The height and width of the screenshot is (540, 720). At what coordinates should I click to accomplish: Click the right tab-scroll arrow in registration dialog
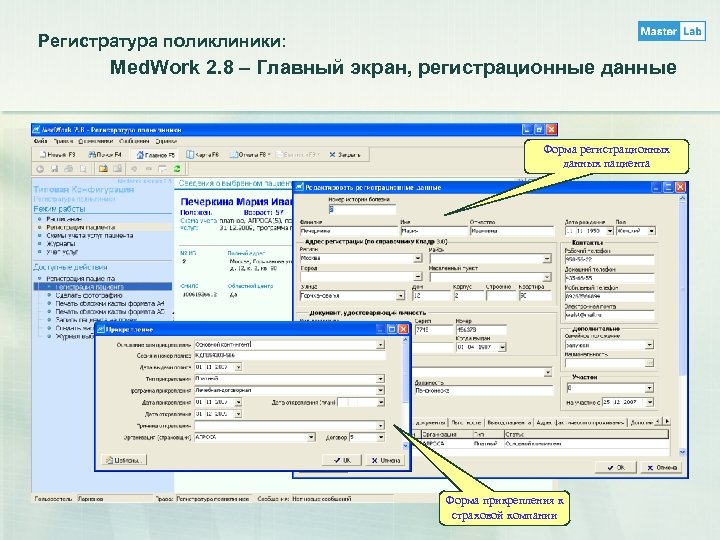667,421
